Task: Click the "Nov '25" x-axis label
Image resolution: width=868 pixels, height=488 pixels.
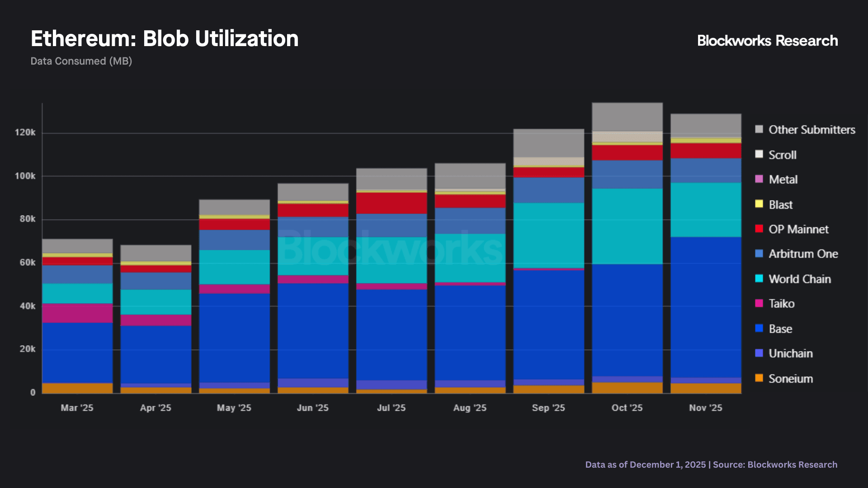Action: pyautogui.click(x=706, y=408)
